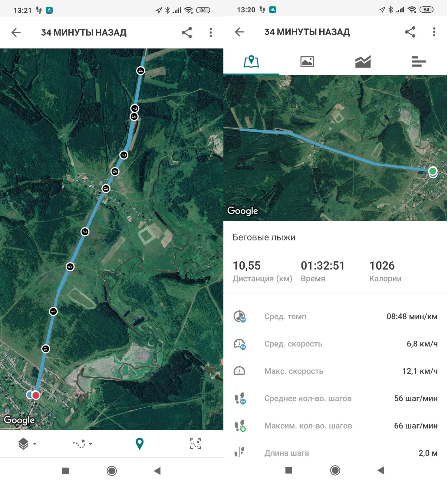Screen dimensions: 448x484
Task: Open the small route map preview
Action: pos(336,148)
